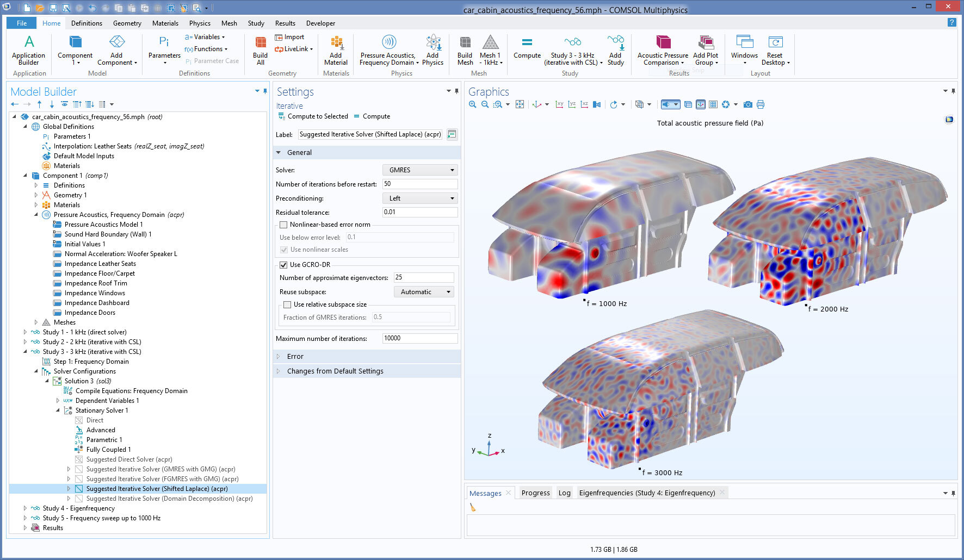This screenshot has height=560, width=964.
Task: Click the Zoom Extents icon in Graphics toolbar
Action: click(520, 104)
